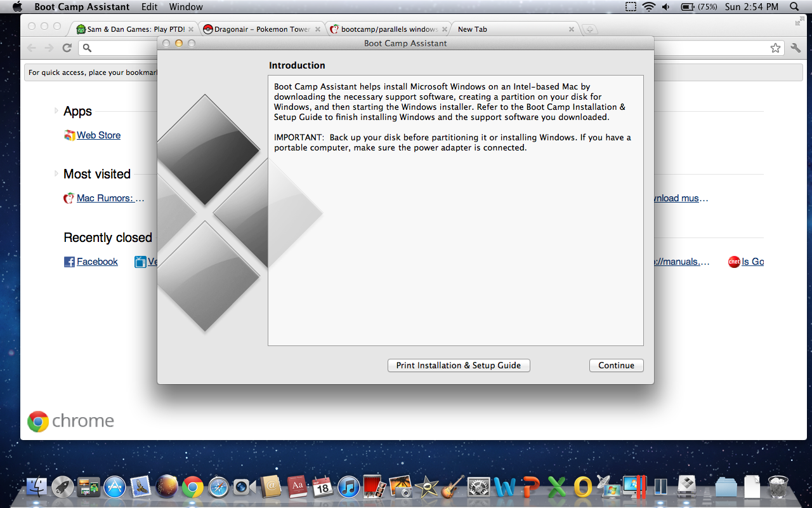Click the Chrome address bar
Viewport: 812px width, 508px height.
point(431,48)
